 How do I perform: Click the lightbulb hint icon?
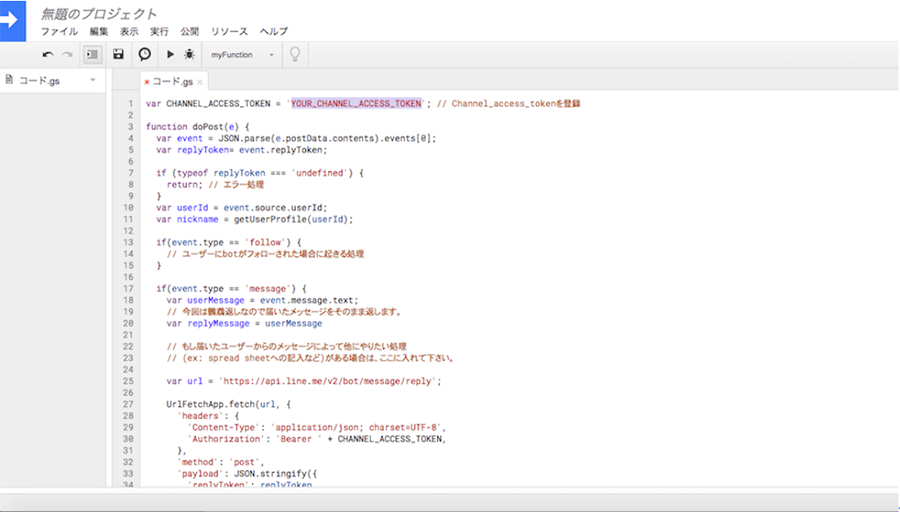[x=295, y=55]
